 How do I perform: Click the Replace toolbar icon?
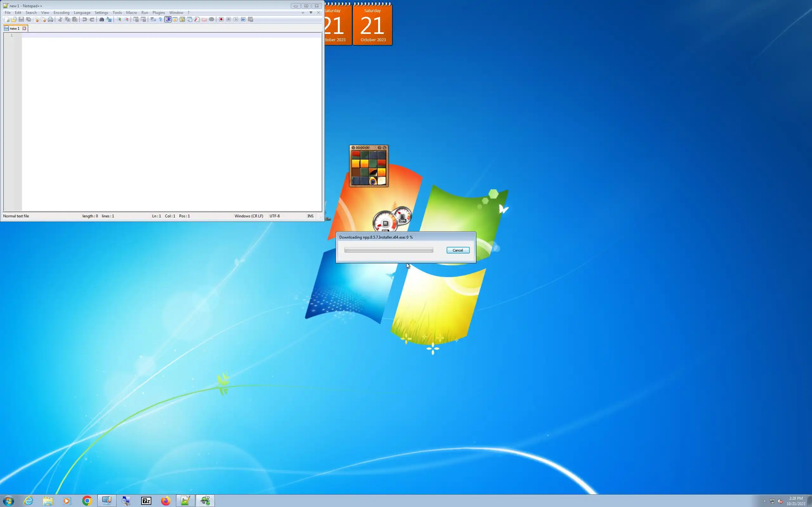point(109,19)
